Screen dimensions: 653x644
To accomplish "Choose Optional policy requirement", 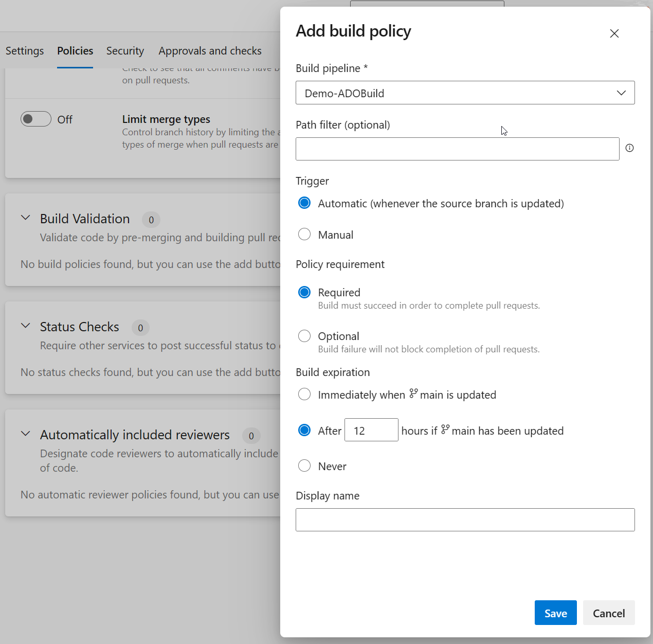I will point(304,335).
